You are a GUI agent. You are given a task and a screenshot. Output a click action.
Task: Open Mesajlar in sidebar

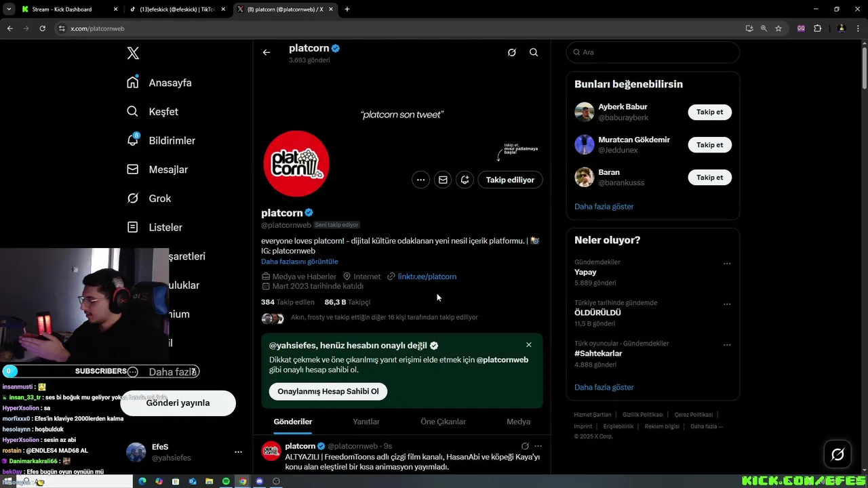(x=157, y=169)
